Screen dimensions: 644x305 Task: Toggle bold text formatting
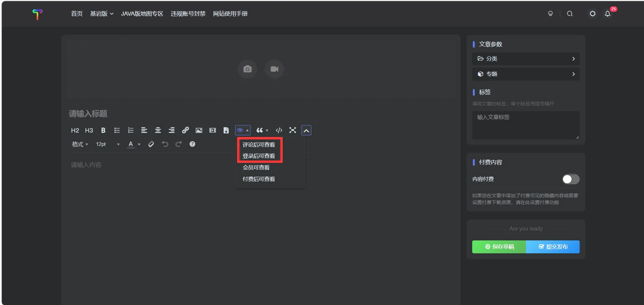pos(103,130)
